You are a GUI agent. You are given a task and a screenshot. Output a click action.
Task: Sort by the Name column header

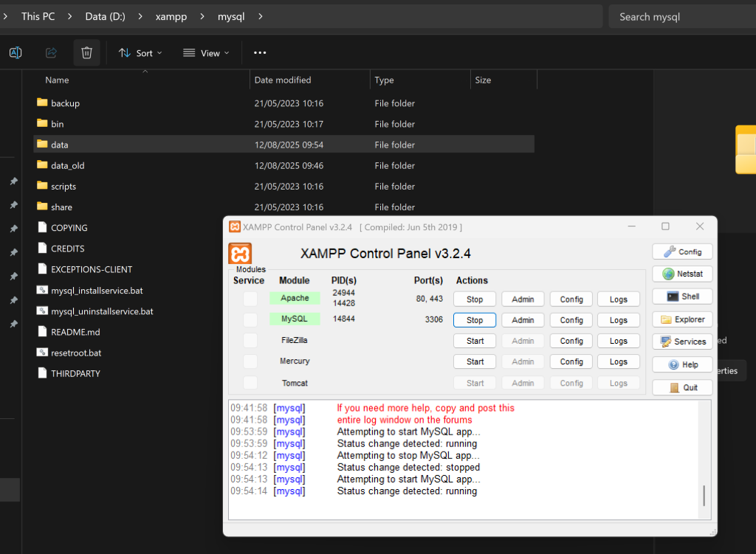click(57, 80)
